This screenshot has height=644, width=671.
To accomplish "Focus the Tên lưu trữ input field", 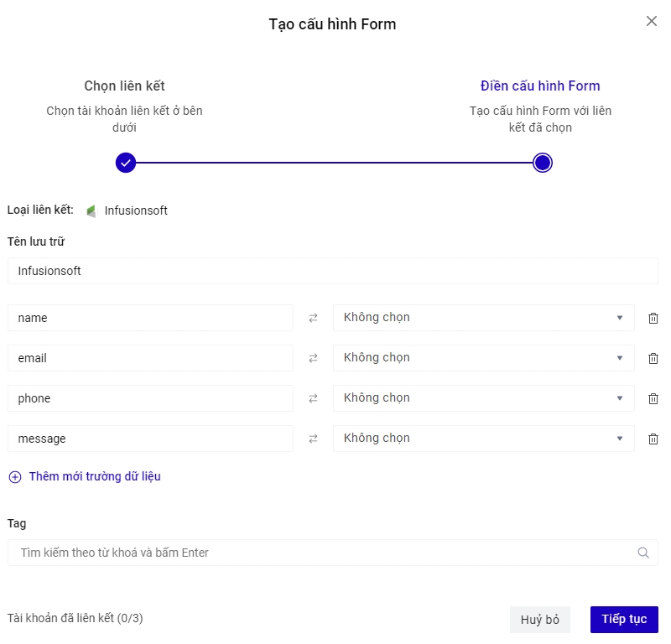I will 332,271.
